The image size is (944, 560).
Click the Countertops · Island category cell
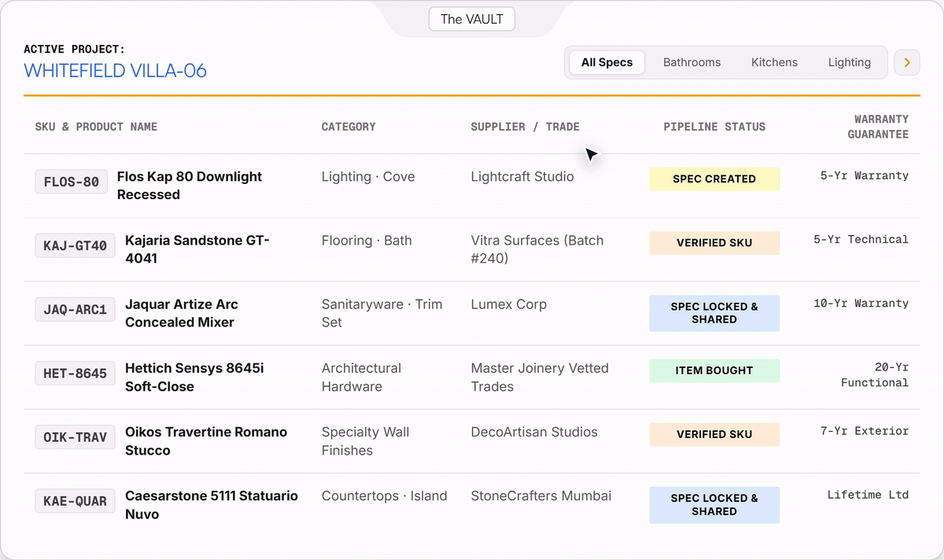pos(384,496)
